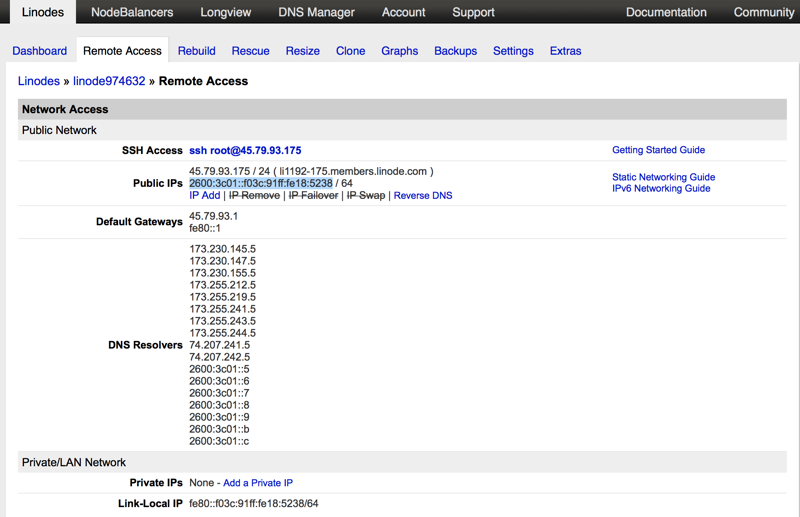This screenshot has width=800, height=517.
Task: Open NodeBalancers in the top navigation
Action: (x=132, y=12)
